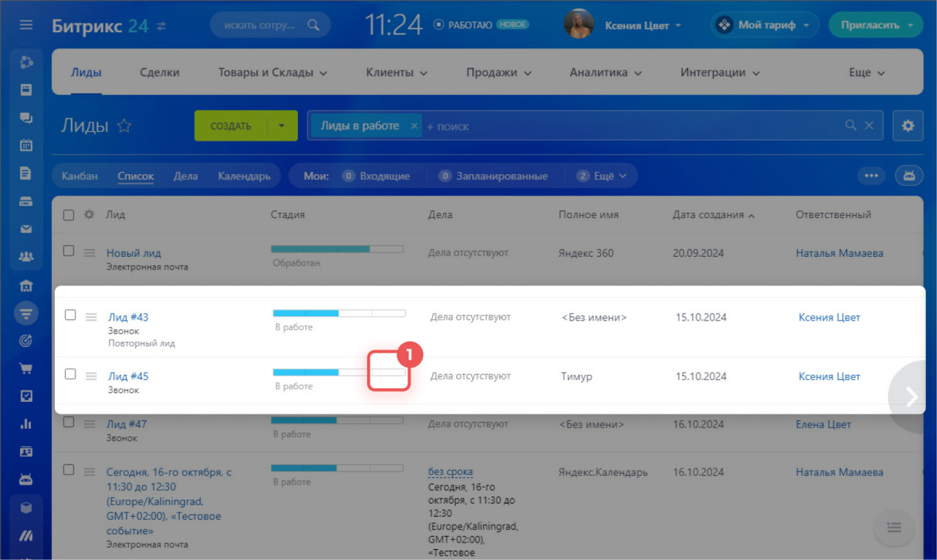Screen dimensions: 937x560
Task: Select the Лид #47 row checkbox
Action: pos(69,422)
